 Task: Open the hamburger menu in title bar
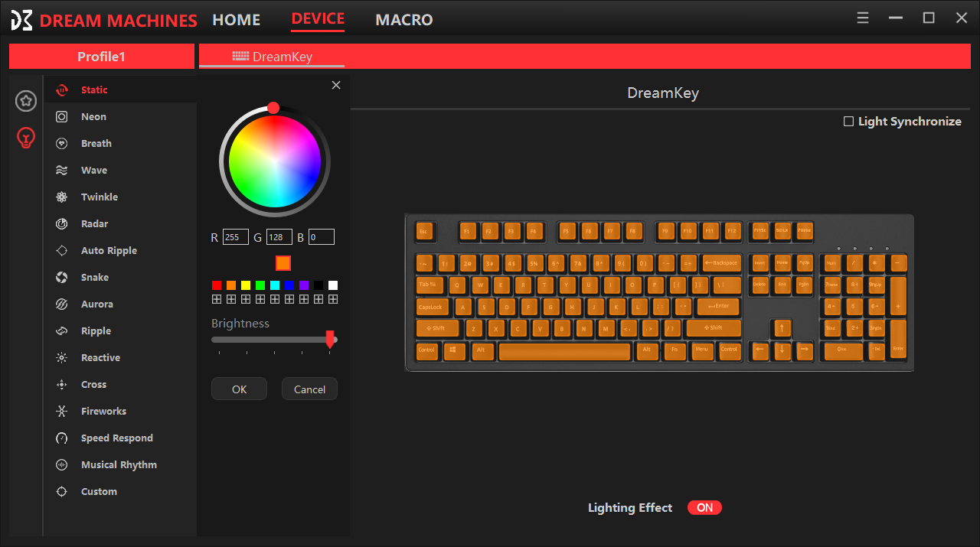click(x=863, y=18)
